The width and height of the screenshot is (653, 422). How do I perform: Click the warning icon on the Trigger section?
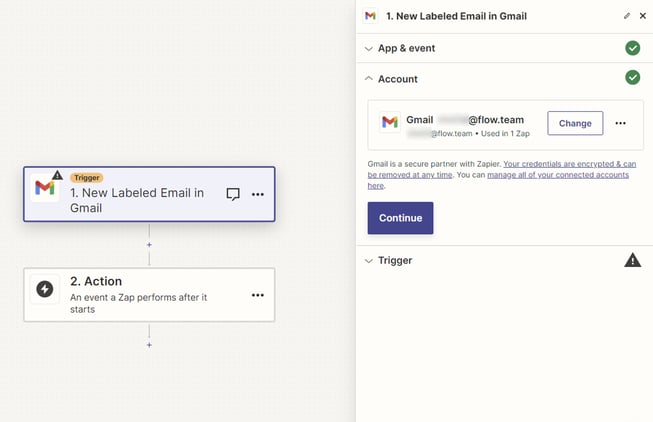(x=632, y=260)
